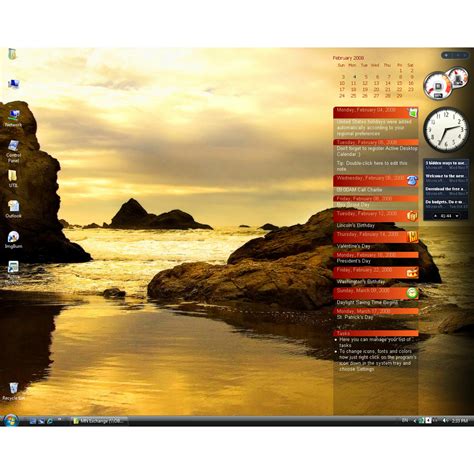
Task: Launch ImgBurn from the desktop
Action: (13, 239)
